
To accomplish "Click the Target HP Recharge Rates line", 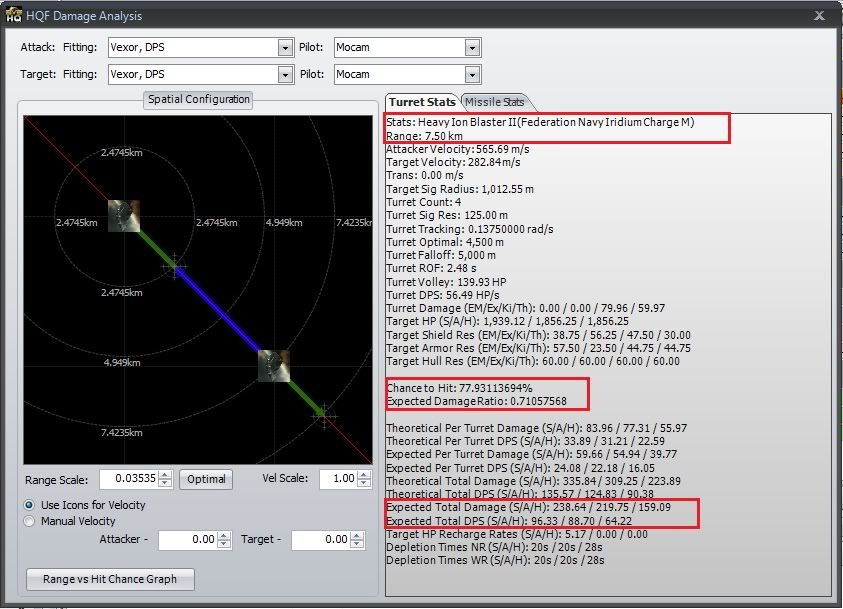I will pos(517,534).
